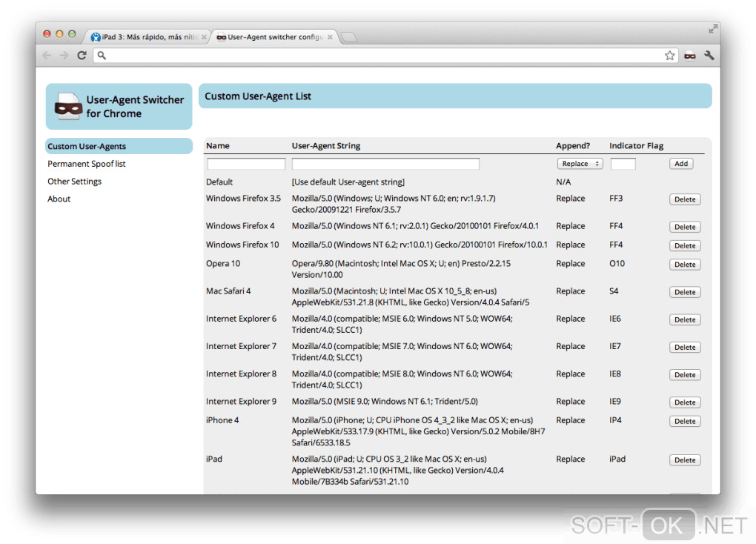Open the Permanent Spoof list section
The height and width of the screenshot is (544, 756).
86,164
